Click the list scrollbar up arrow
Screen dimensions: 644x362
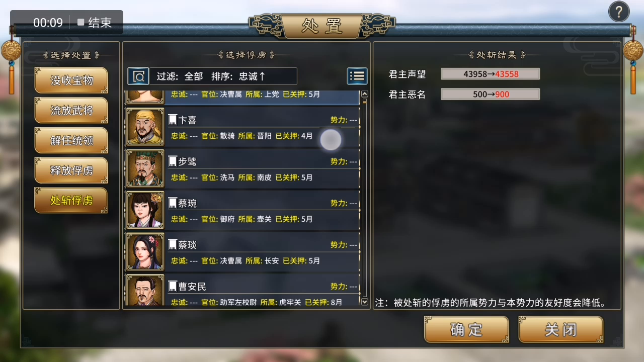click(365, 94)
